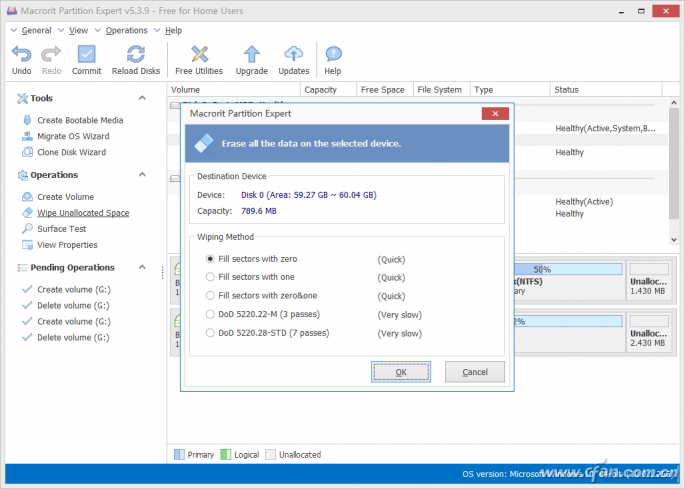The width and height of the screenshot is (685, 489).
Task: Click the Capacity column header
Action: pos(329,90)
